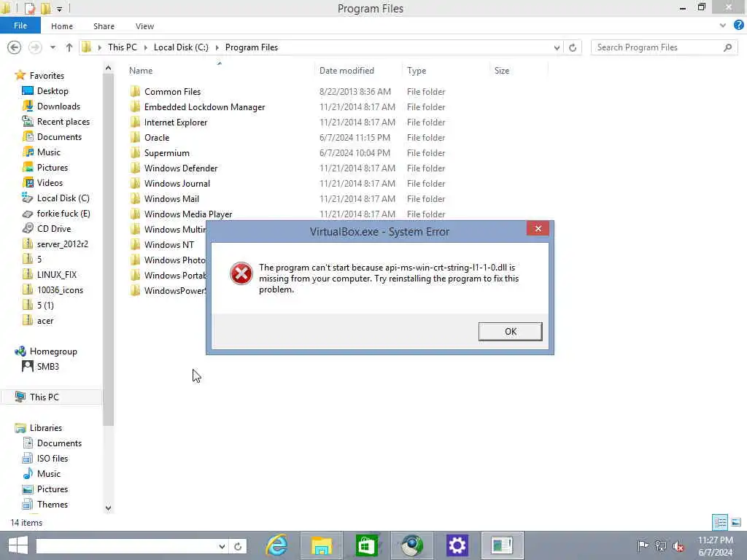
Task: Click the taskbar address input field
Action: (x=126, y=545)
